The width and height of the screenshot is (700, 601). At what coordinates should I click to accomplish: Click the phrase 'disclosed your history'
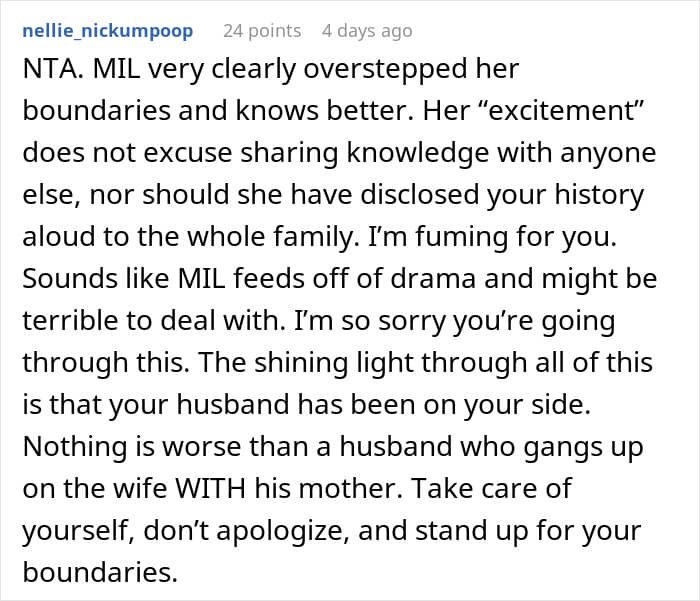502,195
